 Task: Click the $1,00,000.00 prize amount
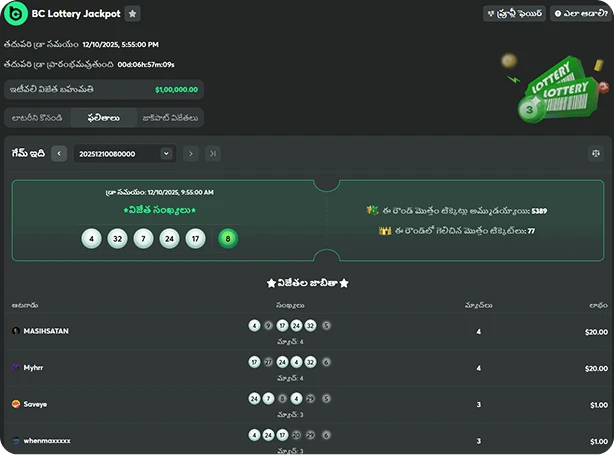(176, 89)
